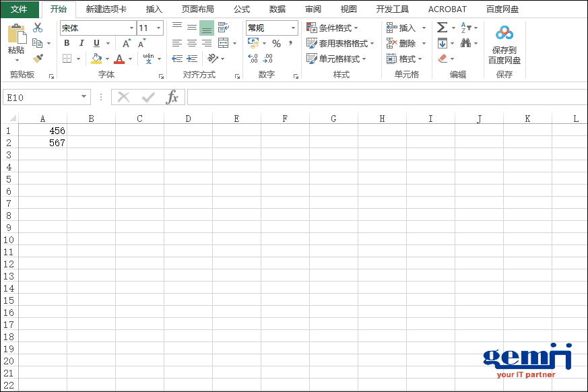Click the Clear eraser icon
Screen dimensions: 588x392
coord(441,57)
